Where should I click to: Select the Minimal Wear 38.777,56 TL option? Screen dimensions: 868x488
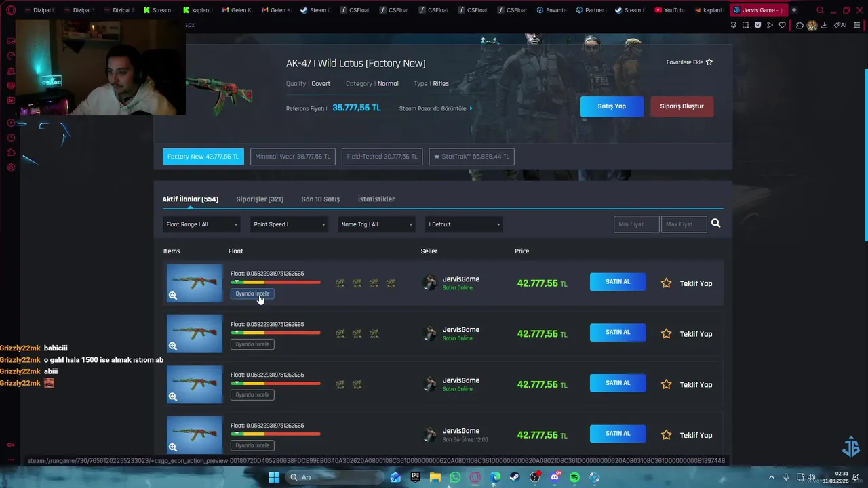293,157
